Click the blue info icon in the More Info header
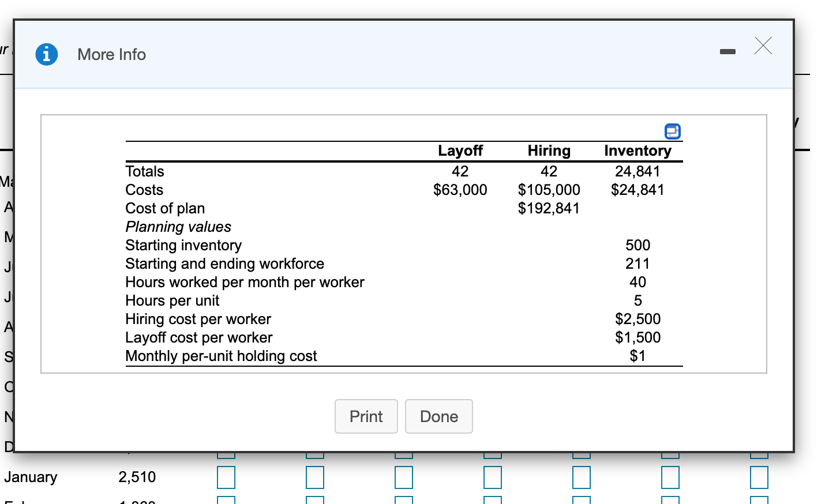The width and height of the screenshot is (840, 504). [x=47, y=54]
